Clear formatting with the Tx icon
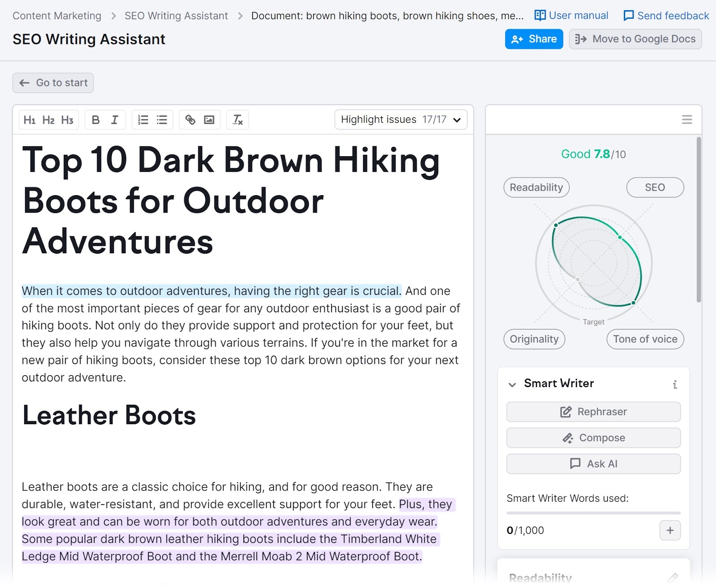The width and height of the screenshot is (716, 588). [x=237, y=119]
